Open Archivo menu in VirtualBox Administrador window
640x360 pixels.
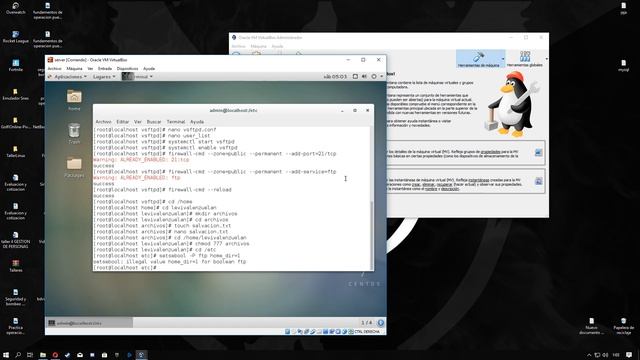238,46
